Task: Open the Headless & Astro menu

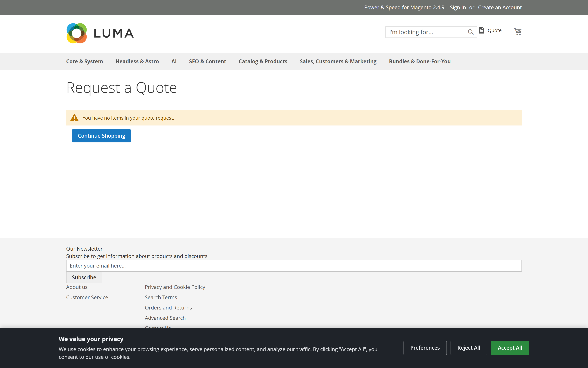Action: [x=137, y=61]
